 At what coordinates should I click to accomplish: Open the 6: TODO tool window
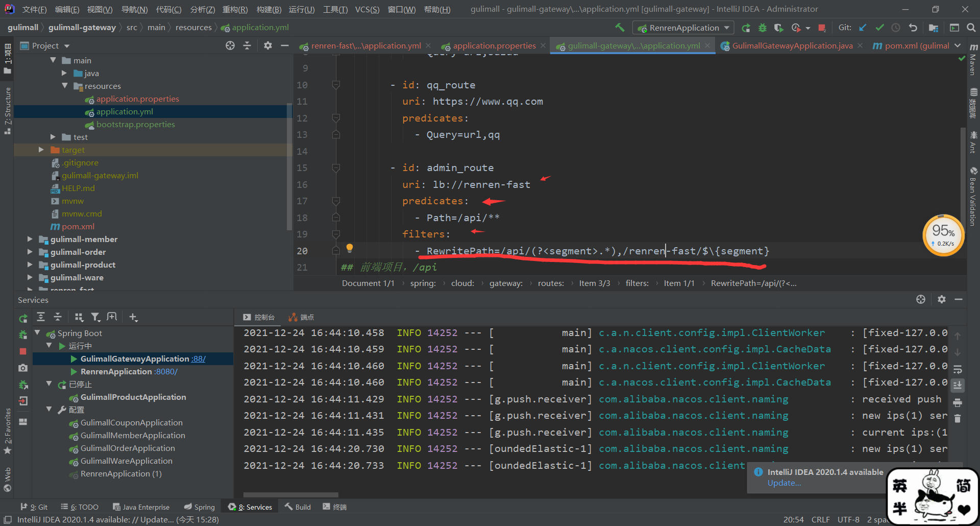[x=80, y=507]
